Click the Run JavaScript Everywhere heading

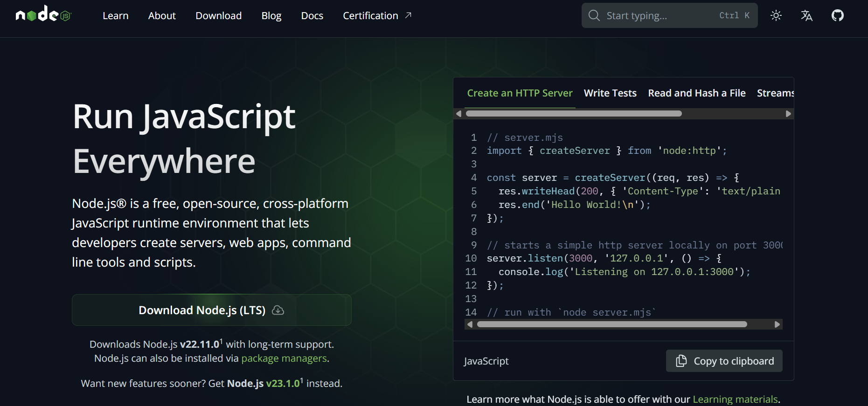[184, 138]
